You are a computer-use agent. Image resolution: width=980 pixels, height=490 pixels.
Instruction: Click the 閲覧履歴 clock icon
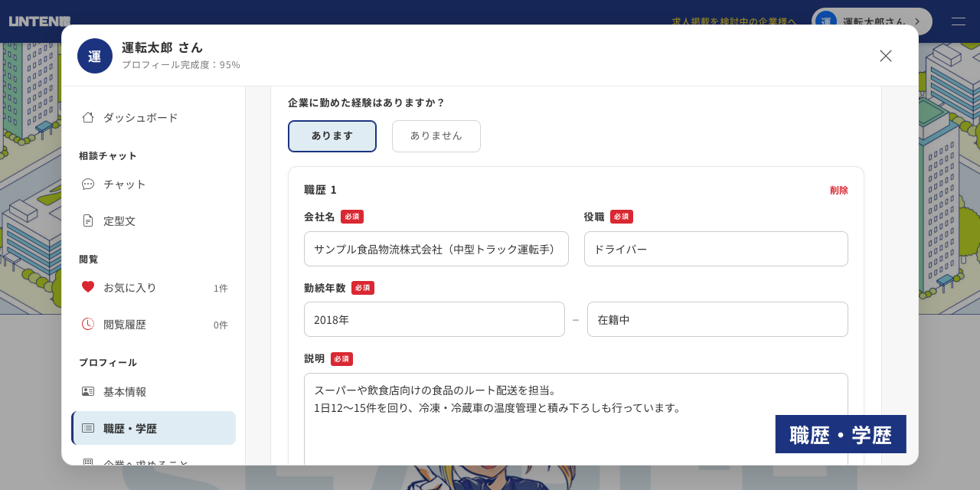[x=88, y=324]
